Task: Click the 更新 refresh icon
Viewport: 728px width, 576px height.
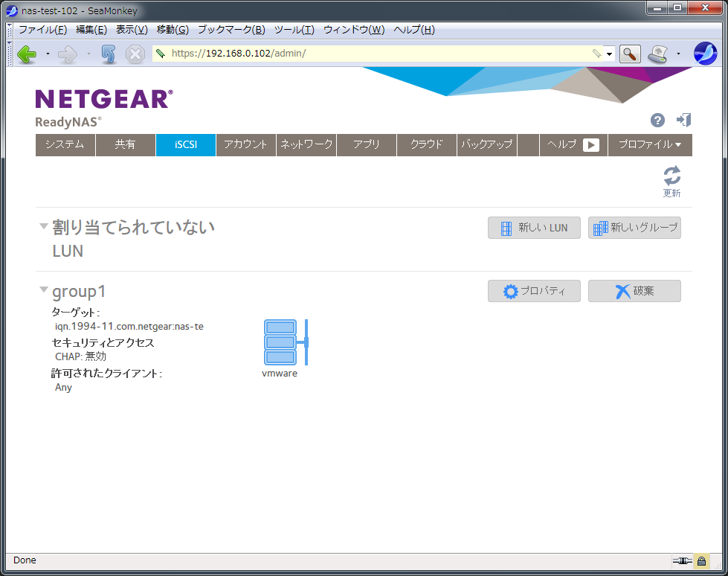Action: pyautogui.click(x=671, y=182)
